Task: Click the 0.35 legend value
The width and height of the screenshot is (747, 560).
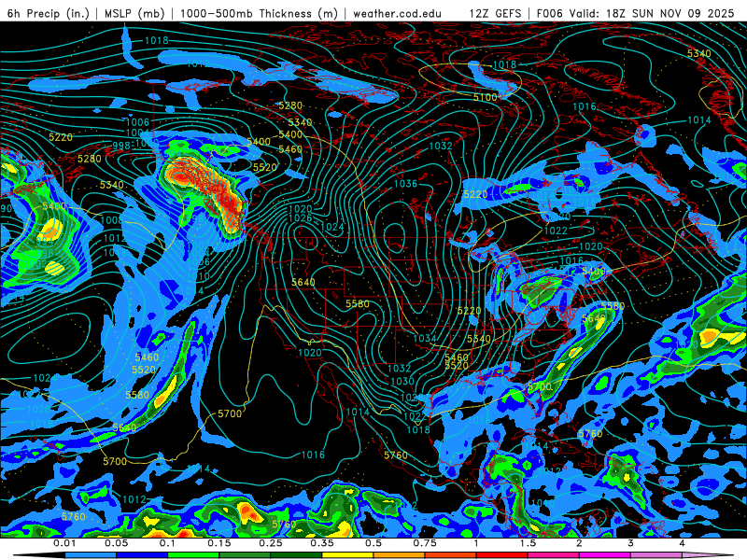Action: point(322,543)
